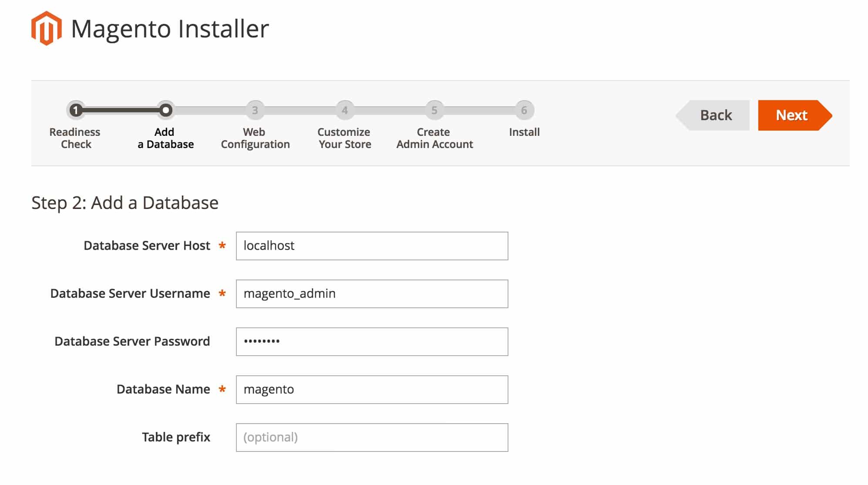This screenshot has width=868, height=485.
Task: Click the Customize Your Store label
Action: coord(344,138)
